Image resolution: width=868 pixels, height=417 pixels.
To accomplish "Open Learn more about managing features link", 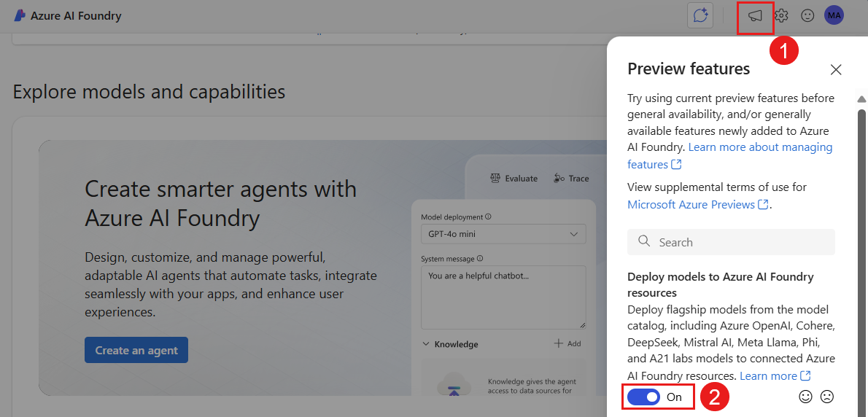I will (729, 155).
